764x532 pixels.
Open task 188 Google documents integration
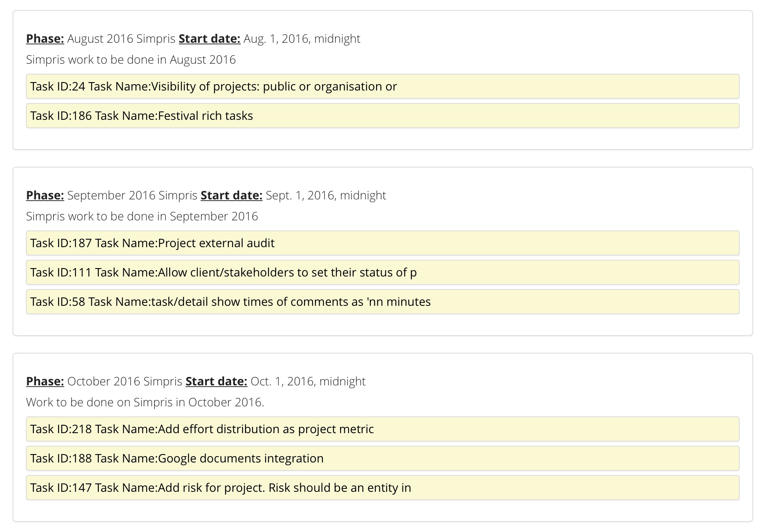pos(382,458)
